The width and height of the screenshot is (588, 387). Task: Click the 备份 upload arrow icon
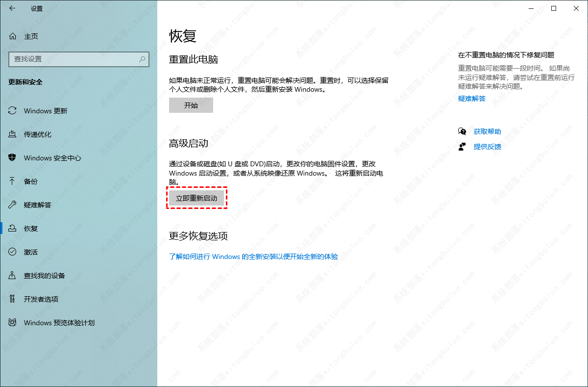(13, 181)
